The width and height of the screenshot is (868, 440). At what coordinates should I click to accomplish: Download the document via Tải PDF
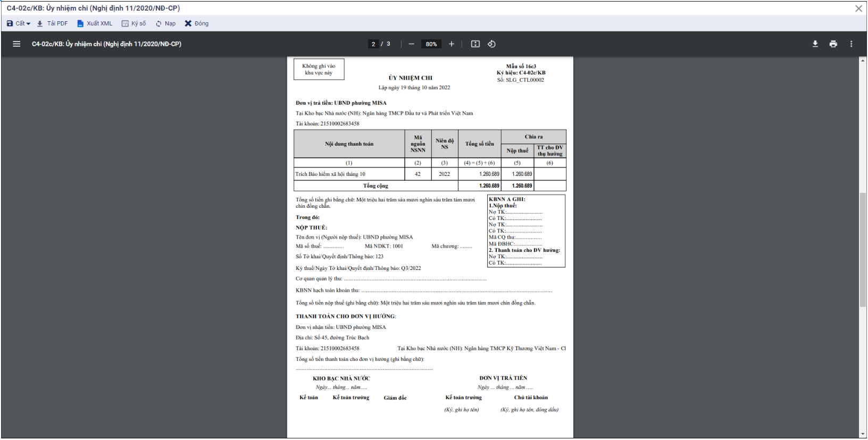52,23
